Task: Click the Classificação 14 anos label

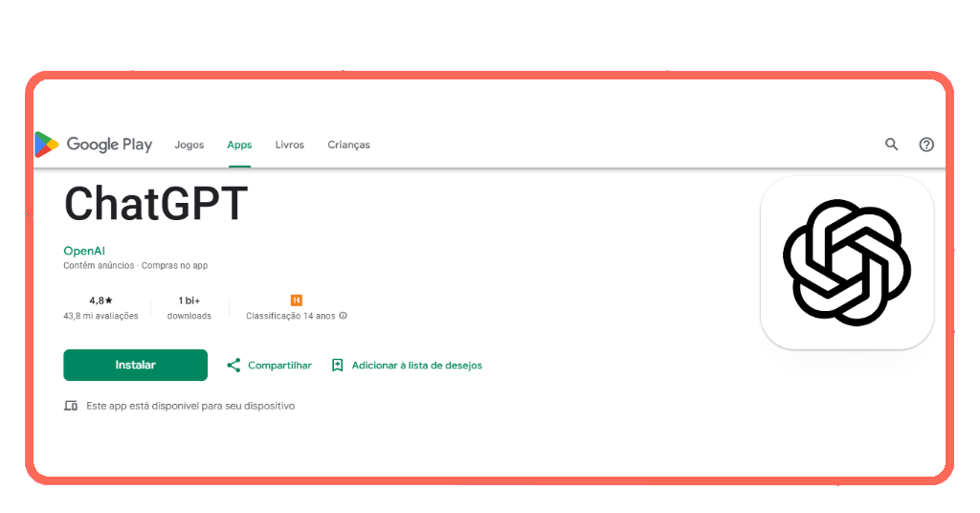Action: pos(291,316)
